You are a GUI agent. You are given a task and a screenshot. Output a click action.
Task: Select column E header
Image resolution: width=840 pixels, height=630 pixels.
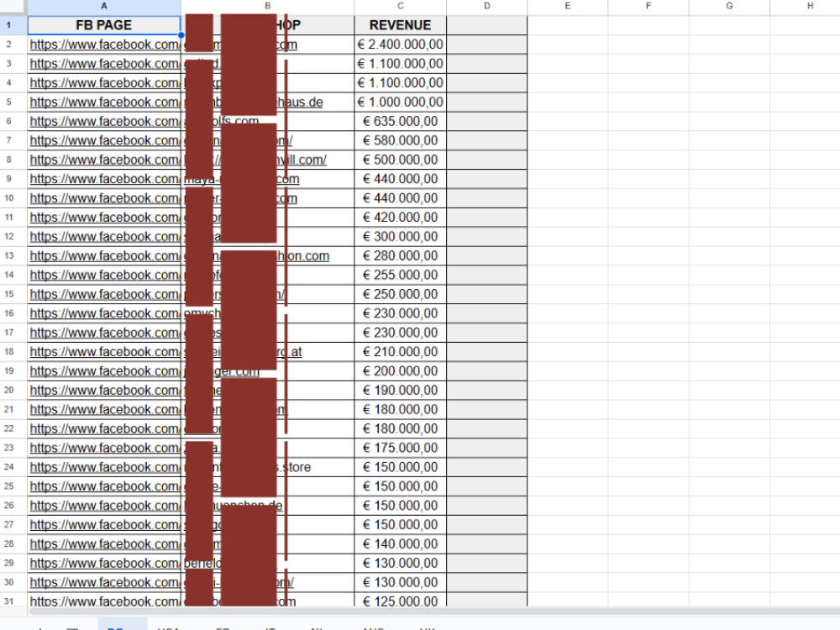[x=567, y=6]
